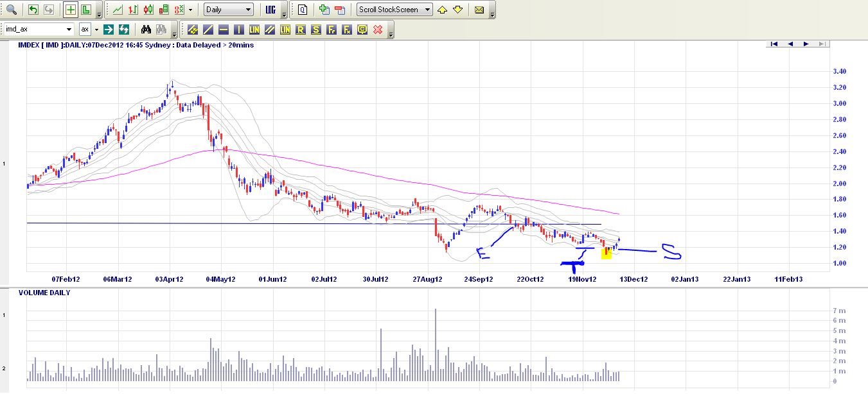
Task: Open the quote Q document icon
Action: tap(303, 10)
